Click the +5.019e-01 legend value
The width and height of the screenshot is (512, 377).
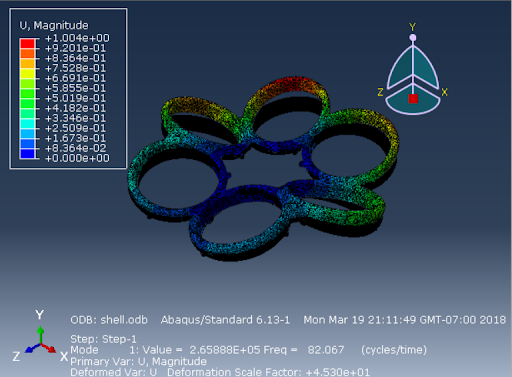tap(75, 98)
